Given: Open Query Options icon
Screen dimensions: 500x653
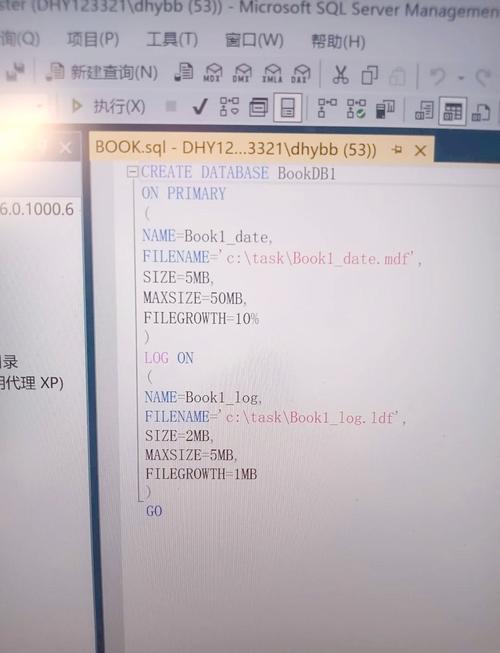Looking at the screenshot, I should [x=258, y=108].
